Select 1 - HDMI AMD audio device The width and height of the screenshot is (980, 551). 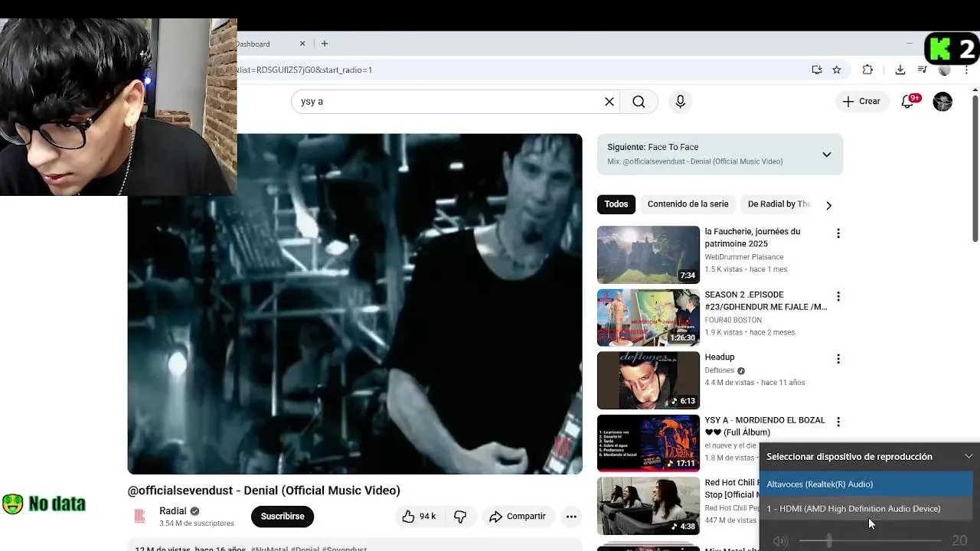[x=866, y=509]
